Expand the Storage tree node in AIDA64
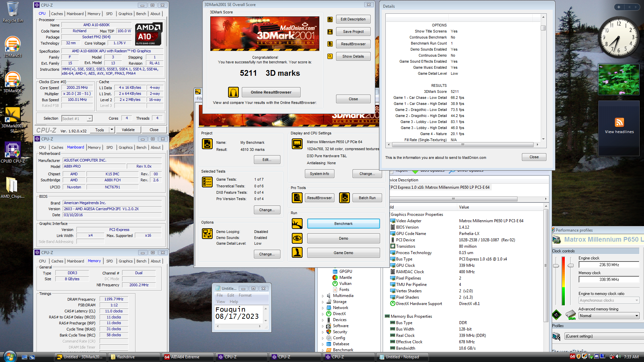The height and width of the screenshot is (362, 644). click(x=323, y=302)
